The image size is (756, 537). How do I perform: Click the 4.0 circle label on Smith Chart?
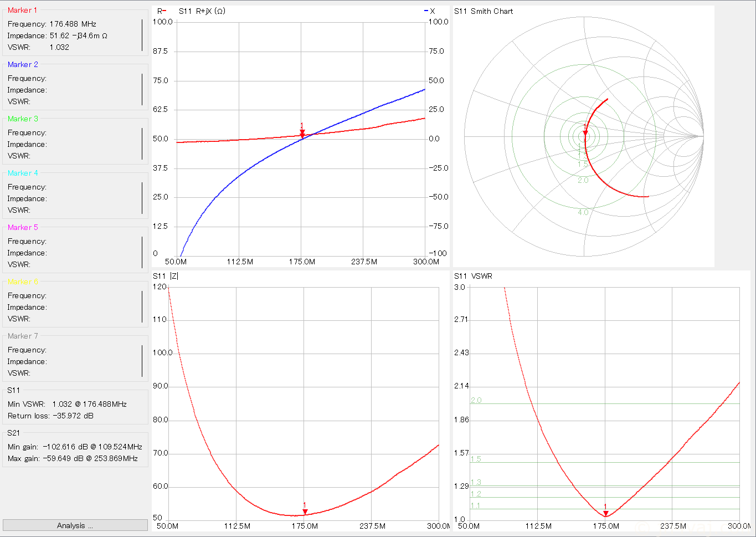[x=583, y=212]
